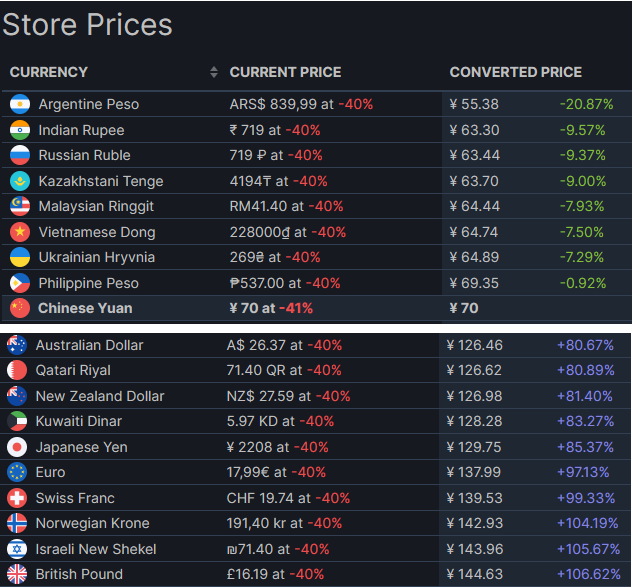Viewport: 632px width, 587px height.
Task: Click the Japan flag icon
Action: [17, 447]
